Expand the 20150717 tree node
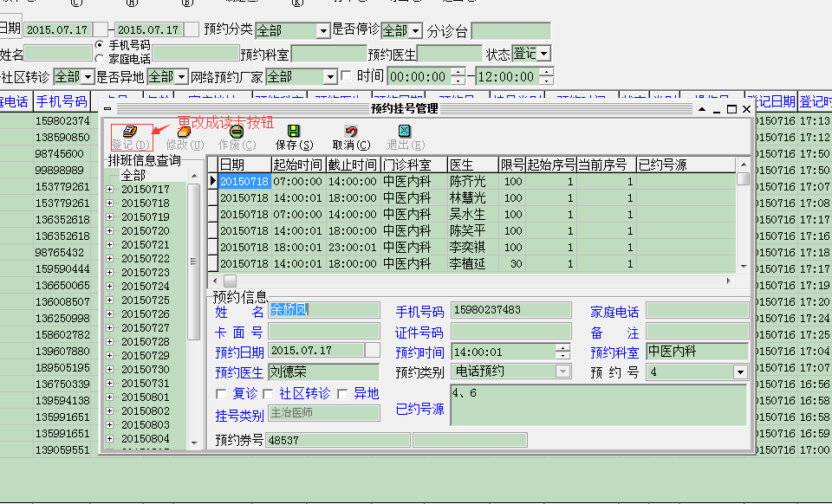 tap(110, 189)
